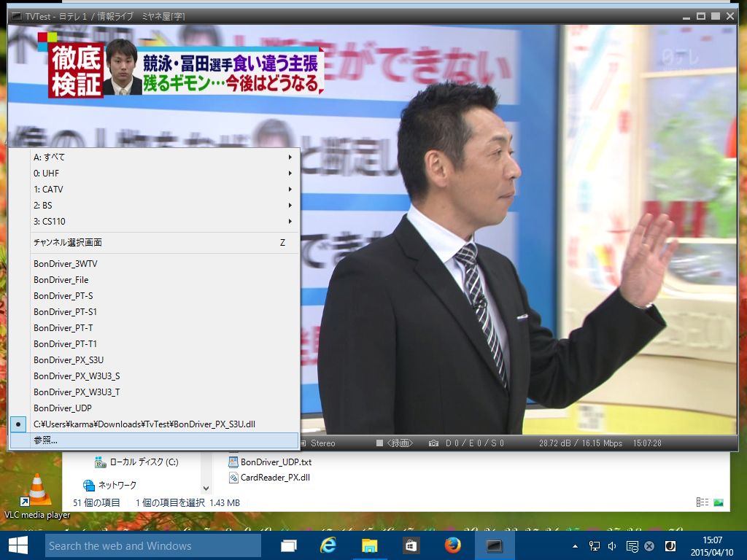Image resolution: width=747 pixels, height=560 pixels.
Task: Select BonDriver_UDP driver
Action: (x=155, y=408)
